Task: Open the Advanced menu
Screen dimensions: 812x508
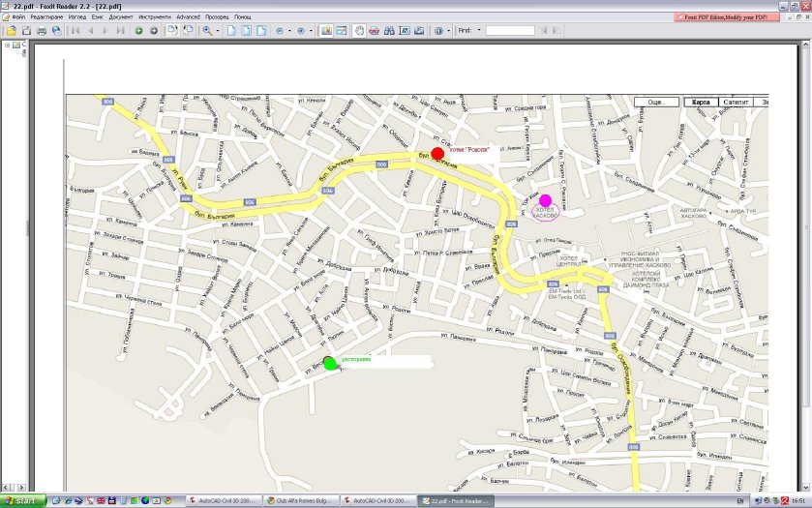Action: (188, 17)
